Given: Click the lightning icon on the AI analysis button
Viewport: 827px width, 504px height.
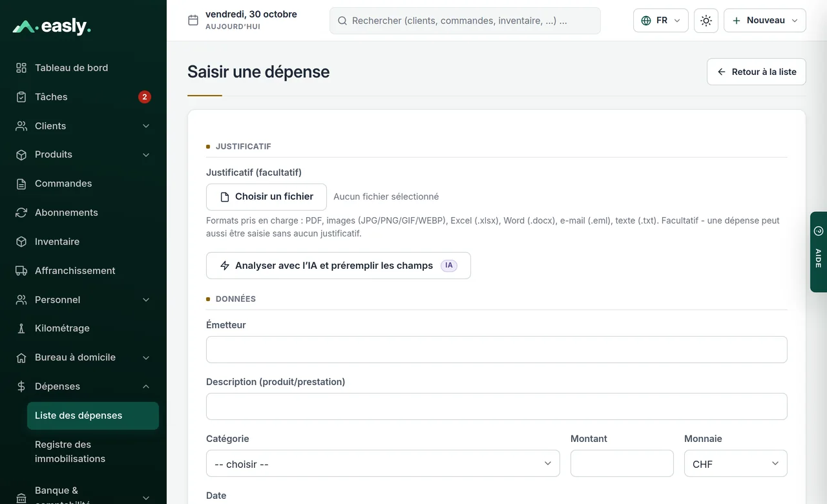Looking at the screenshot, I should (x=225, y=266).
